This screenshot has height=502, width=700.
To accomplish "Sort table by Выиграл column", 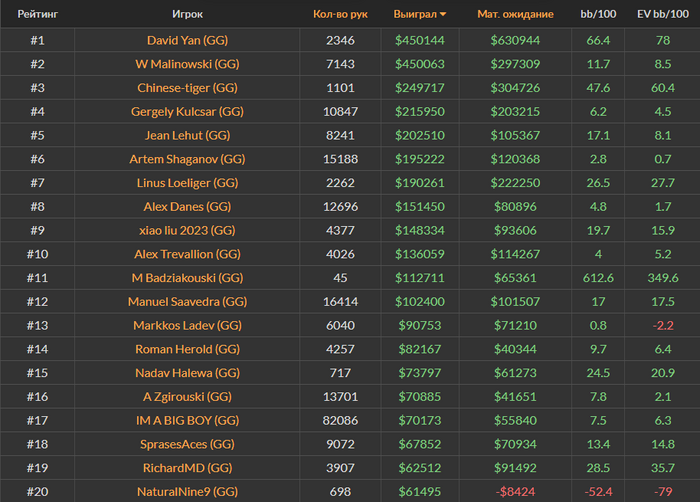I will (x=414, y=15).
